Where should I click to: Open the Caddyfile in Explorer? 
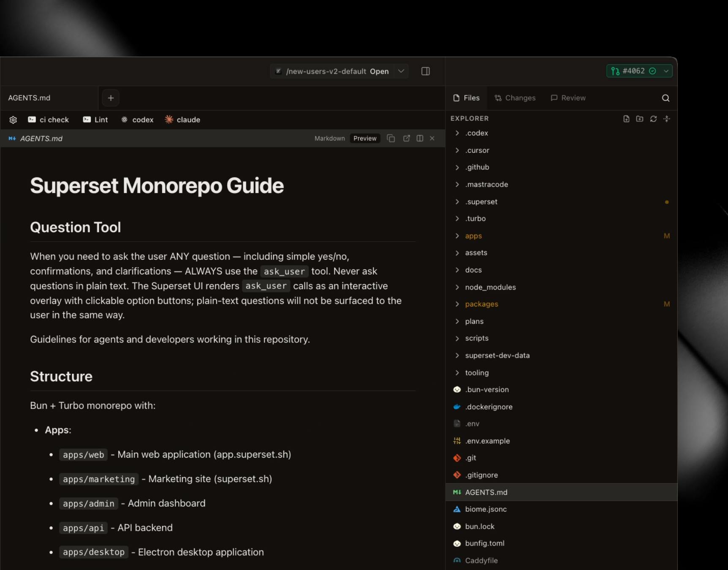(x=561, y=561)
